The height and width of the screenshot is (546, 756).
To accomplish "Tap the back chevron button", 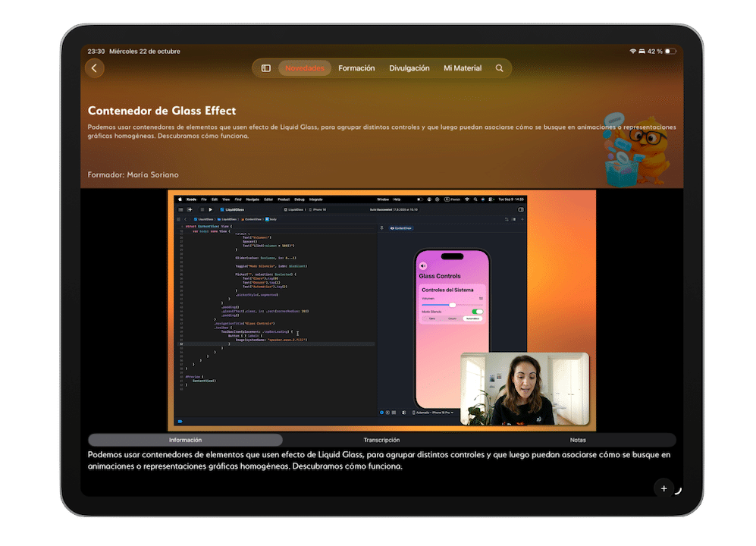I will tap(95, 68).
